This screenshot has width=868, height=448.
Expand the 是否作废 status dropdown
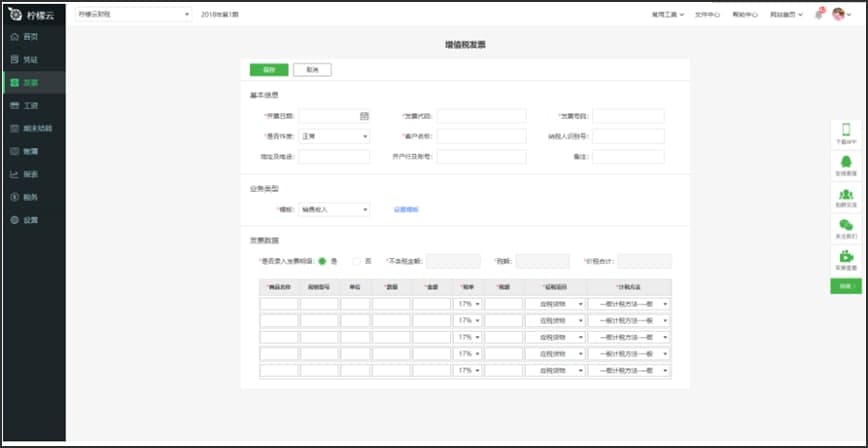[x=334, y=136]
